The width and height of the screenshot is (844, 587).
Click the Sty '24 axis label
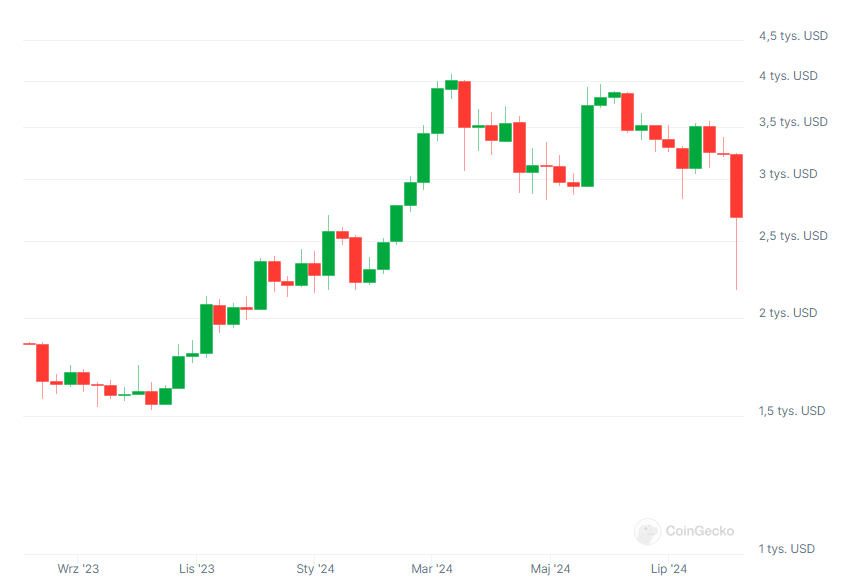coord(315,569)
